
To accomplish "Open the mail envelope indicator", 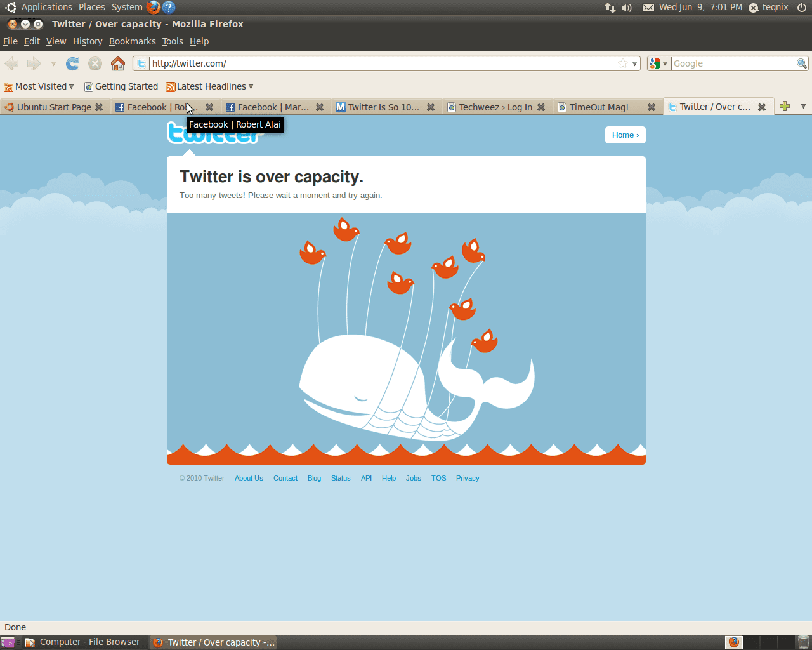I will [648, 8].
